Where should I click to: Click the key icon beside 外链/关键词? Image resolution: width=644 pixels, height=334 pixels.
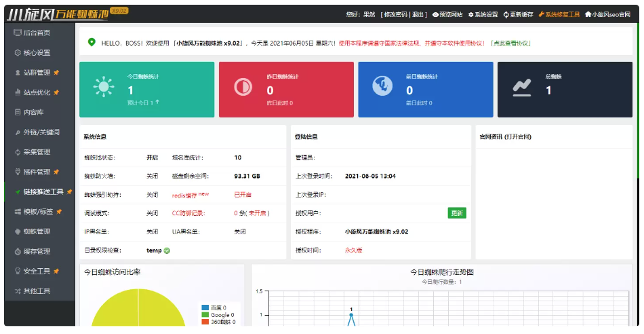point(18,132)
